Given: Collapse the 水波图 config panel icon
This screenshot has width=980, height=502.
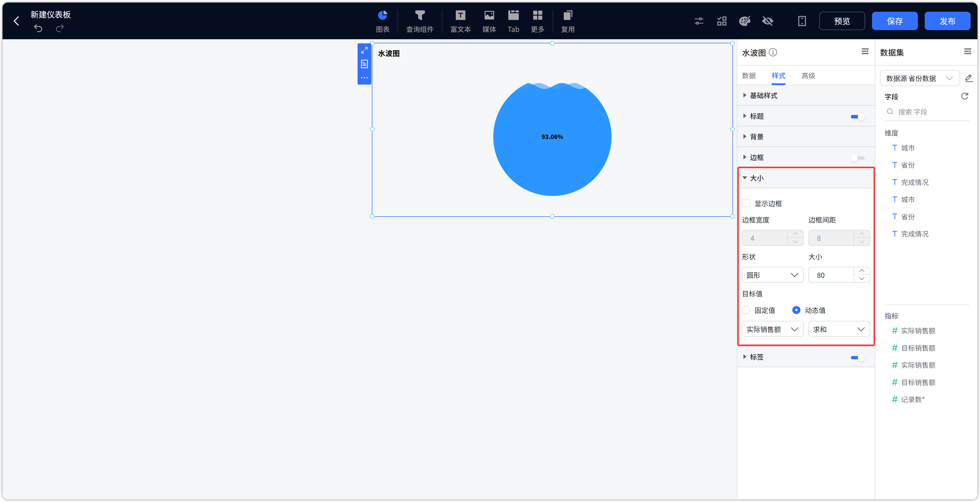Looking at the screenshot, I should pos(865,51).
